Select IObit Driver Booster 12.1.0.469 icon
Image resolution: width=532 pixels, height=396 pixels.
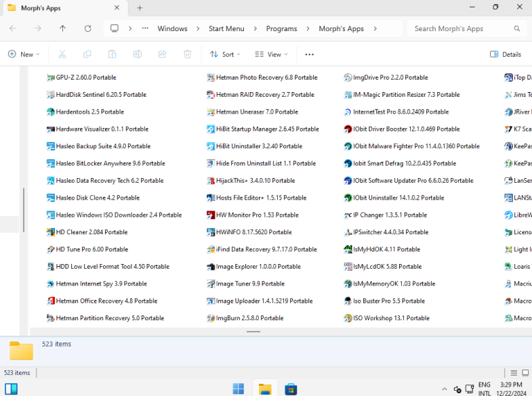tap(348, 129)
